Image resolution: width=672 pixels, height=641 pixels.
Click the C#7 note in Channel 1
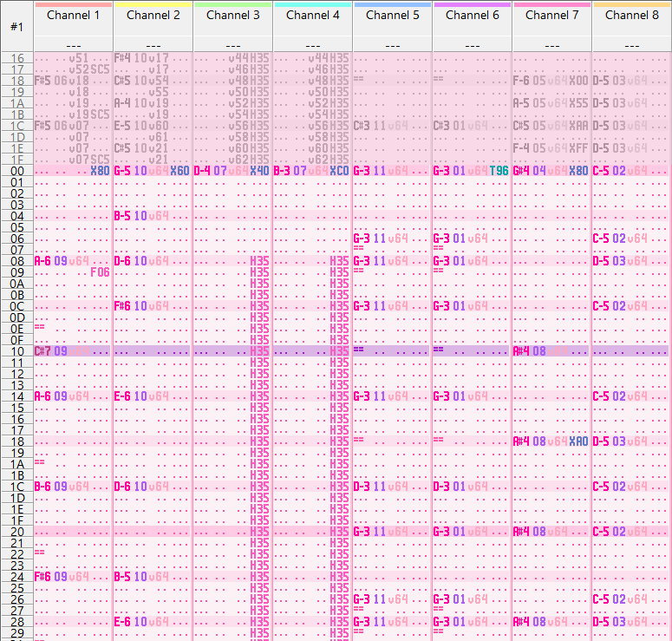[42, 351]
